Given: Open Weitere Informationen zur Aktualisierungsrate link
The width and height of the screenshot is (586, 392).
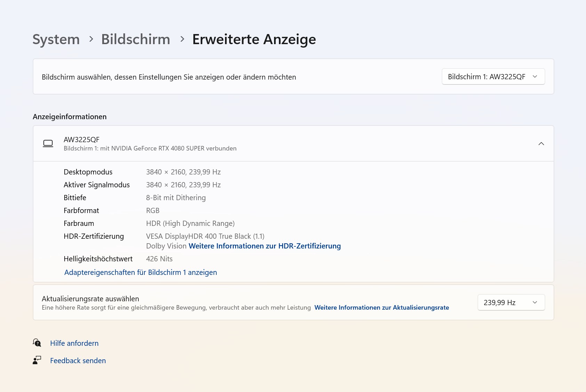Looking at the screenshot, I should pyautogui.click(x=382, y=308).
